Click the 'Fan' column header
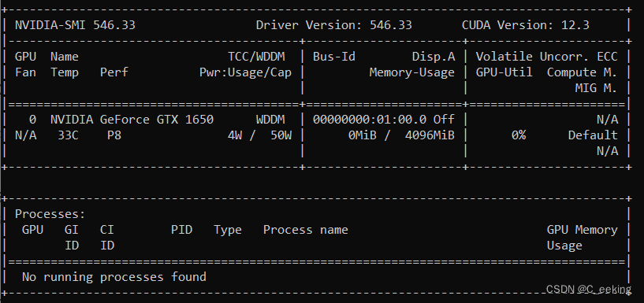The image size is (644, 303). click(25, 72)
